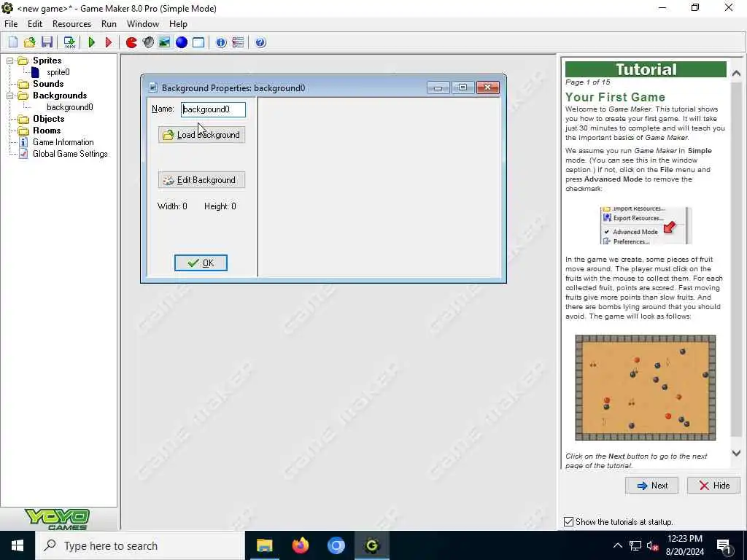This screenshot has height=560, width=747.
Task: Open global game settings toolbar icon
Action: click(x=238, y=42)
